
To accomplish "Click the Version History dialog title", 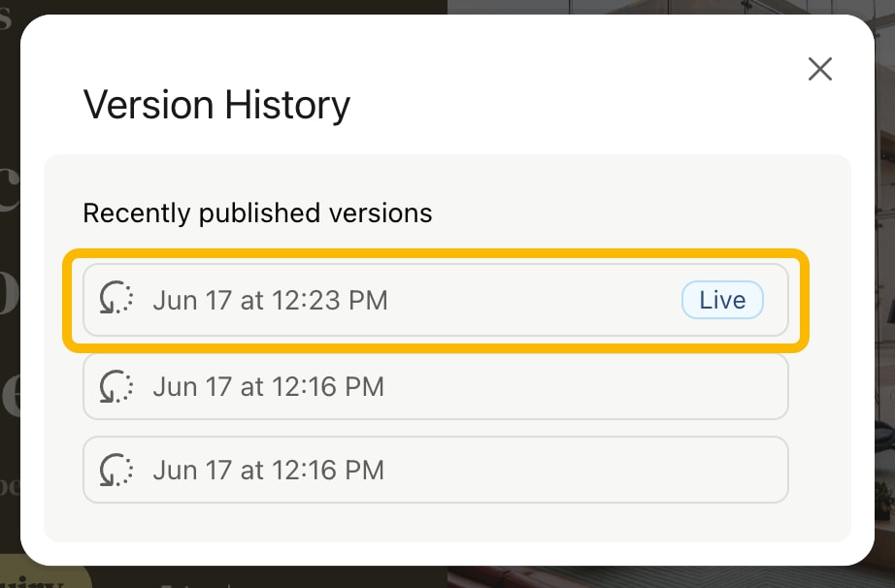I will [216, 105].
